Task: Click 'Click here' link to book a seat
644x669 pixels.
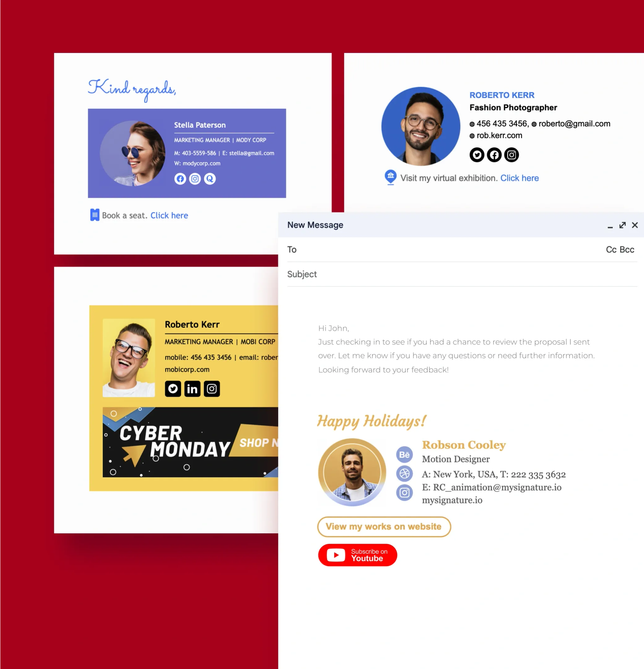Action: coord(169,215)
